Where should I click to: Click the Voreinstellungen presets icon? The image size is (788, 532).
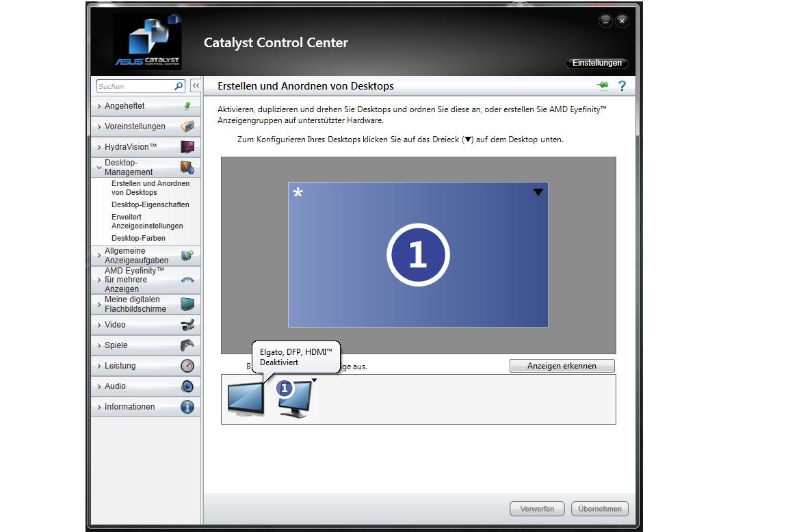click(187, 126)
